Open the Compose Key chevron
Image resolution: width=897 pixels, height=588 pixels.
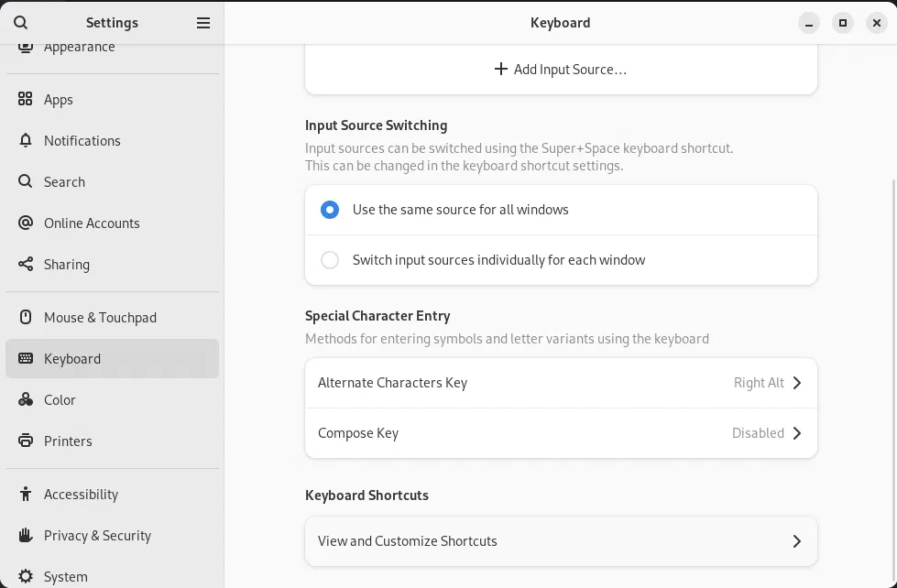point(797,433)
